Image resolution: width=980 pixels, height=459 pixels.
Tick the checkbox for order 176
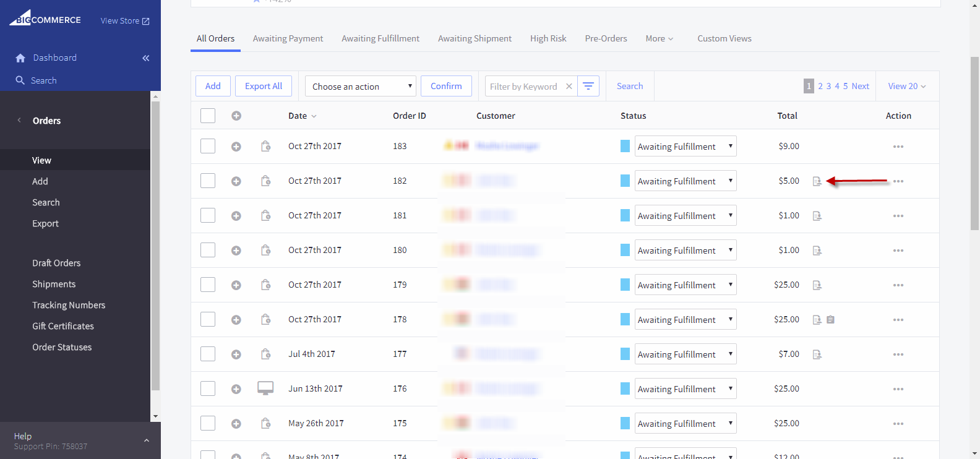point(208,388)
